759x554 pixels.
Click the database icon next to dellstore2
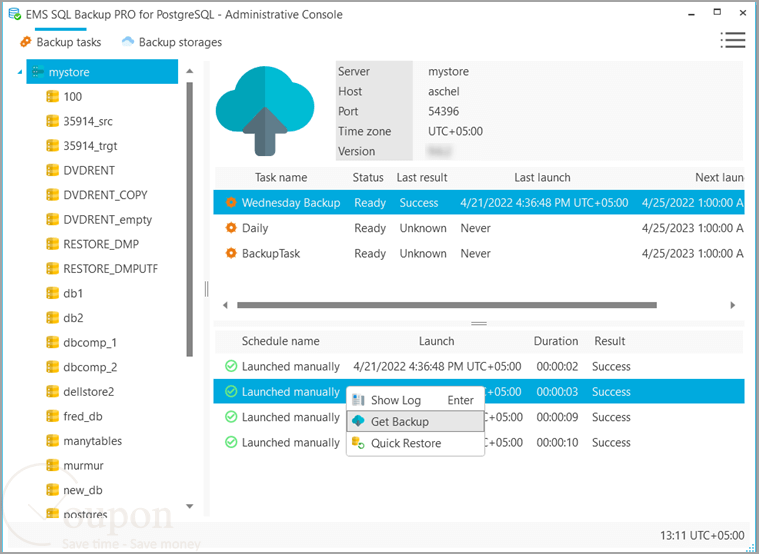tap(52, 391)
